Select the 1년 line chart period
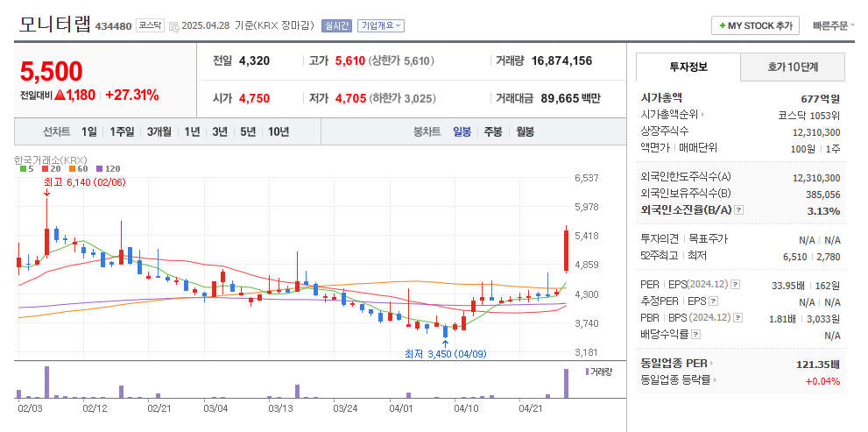This screenshot has height=432, width=868. [192, 131]
